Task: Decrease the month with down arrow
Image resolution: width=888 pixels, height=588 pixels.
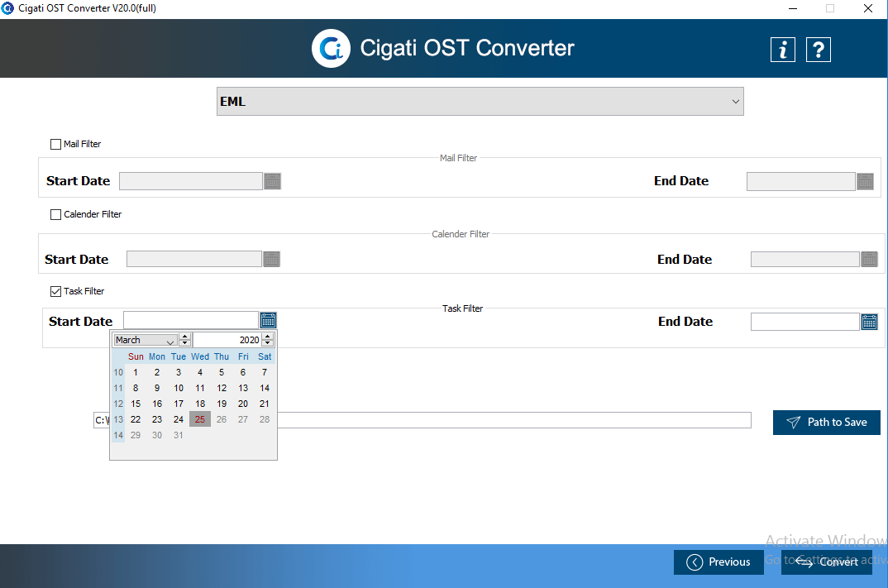Action: point(184,342)
